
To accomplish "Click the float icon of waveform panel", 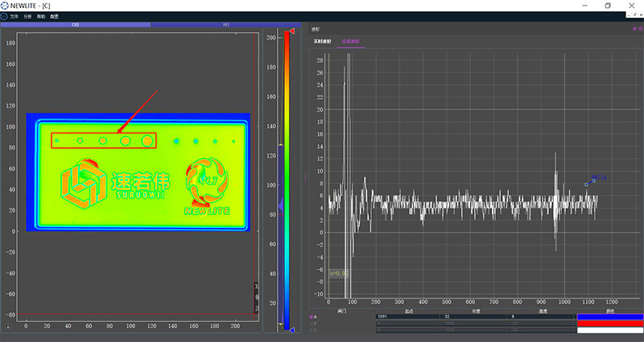I will [x=633, y=29].
